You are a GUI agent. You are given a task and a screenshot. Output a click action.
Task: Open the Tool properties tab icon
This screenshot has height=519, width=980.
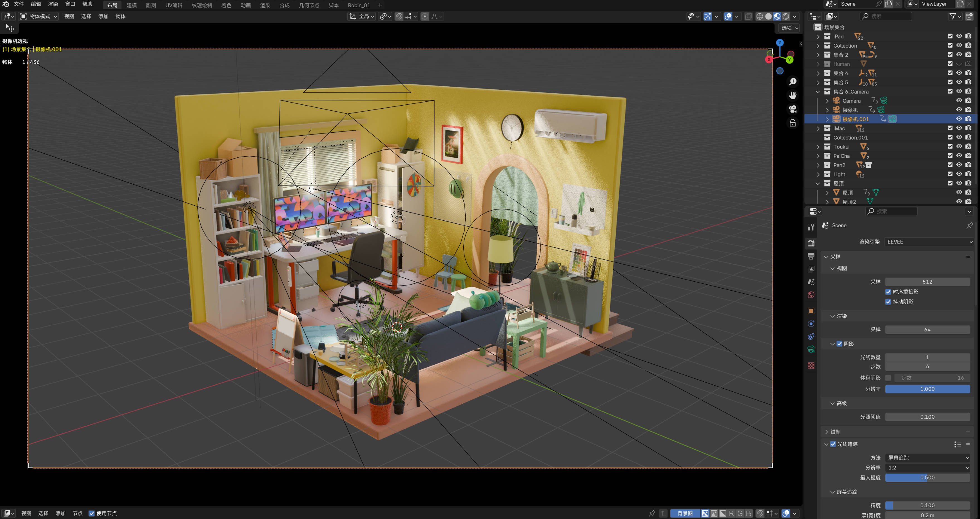point(811,227)
